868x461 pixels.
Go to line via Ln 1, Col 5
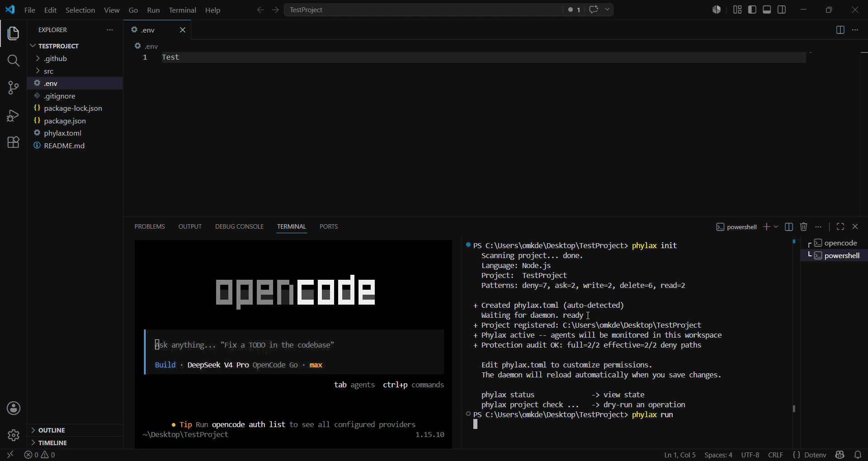click(680, 455)
